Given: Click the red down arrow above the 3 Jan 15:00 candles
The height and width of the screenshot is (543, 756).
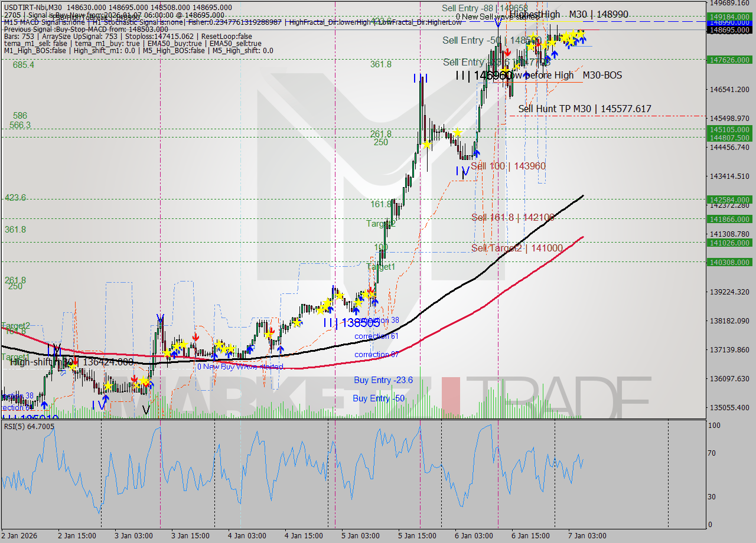Looking at the screenshot, I should (x=196, y=337).
